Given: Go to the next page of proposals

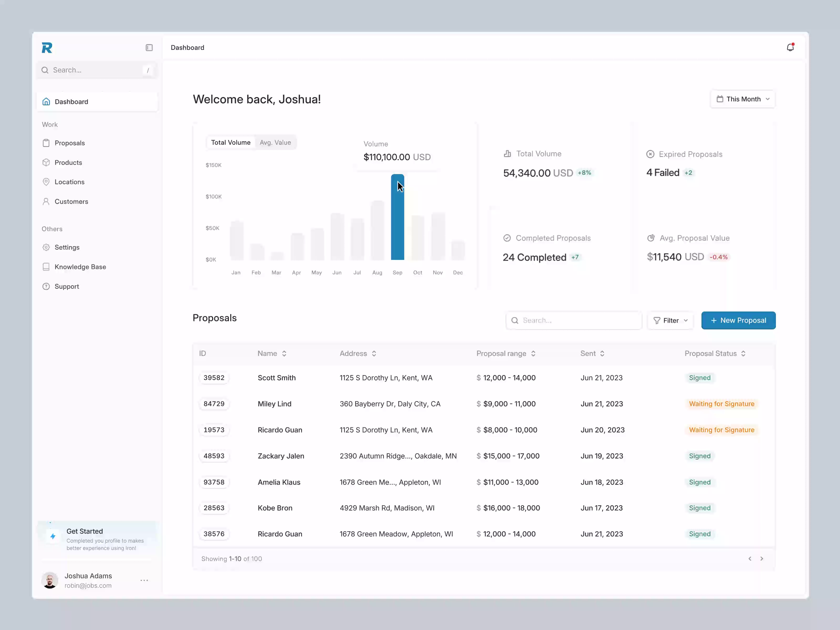Looking at the screenshot, I should pyautogui.click(x=762, y=559).
